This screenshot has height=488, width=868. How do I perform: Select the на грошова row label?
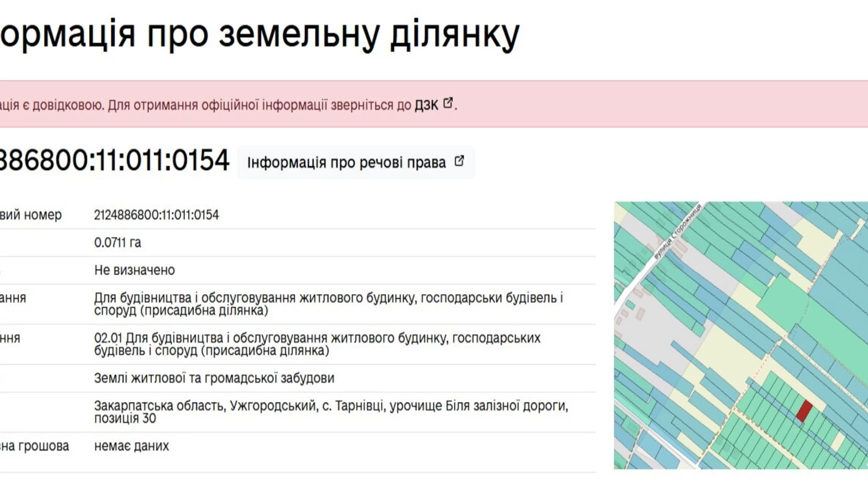tap(34, 446)
